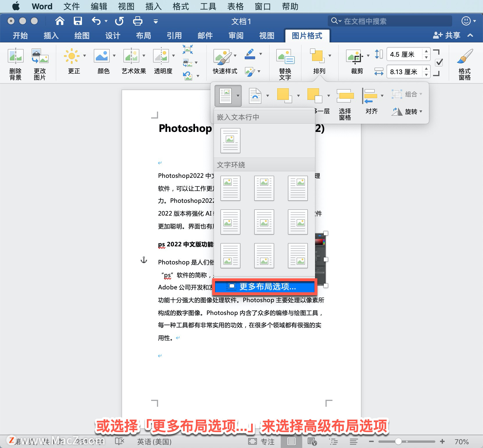The height and width of the screenshot is (448, 483).
Task: Click the zoom in plus button
Action: 442,442
